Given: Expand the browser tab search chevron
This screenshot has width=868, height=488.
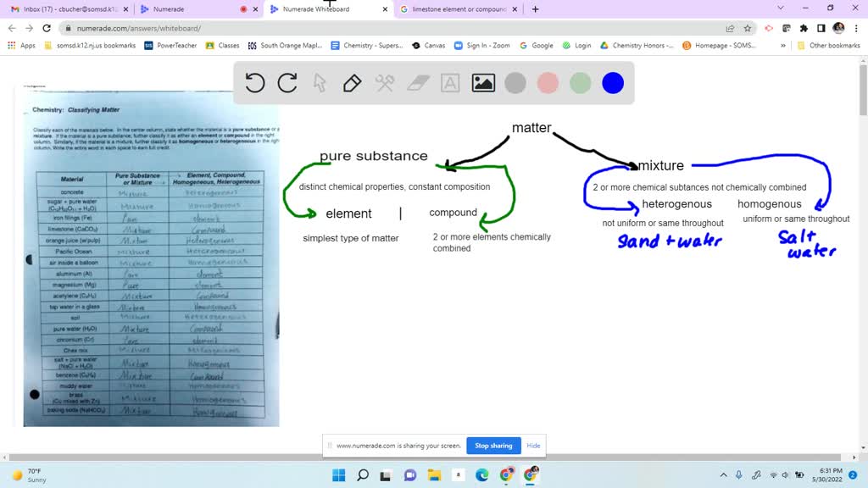Looking at the screenshot, I should [780, 8].
